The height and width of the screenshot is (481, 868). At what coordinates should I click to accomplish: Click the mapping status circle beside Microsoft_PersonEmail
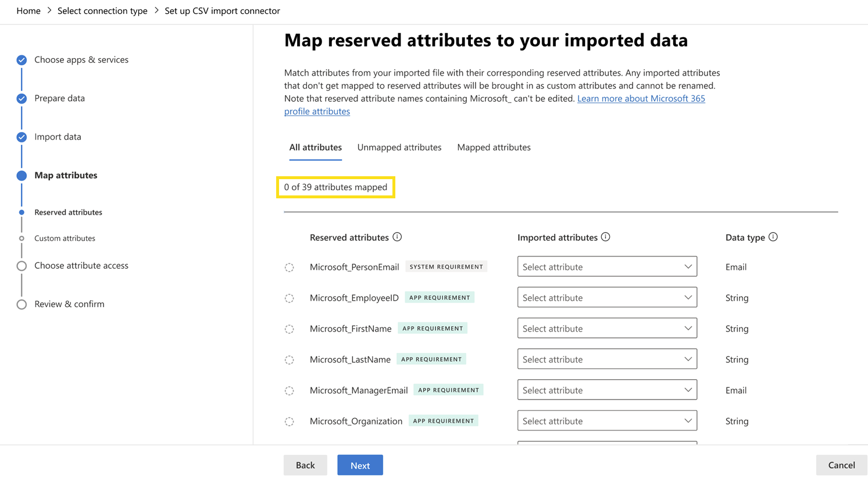[x=290, y=267]
